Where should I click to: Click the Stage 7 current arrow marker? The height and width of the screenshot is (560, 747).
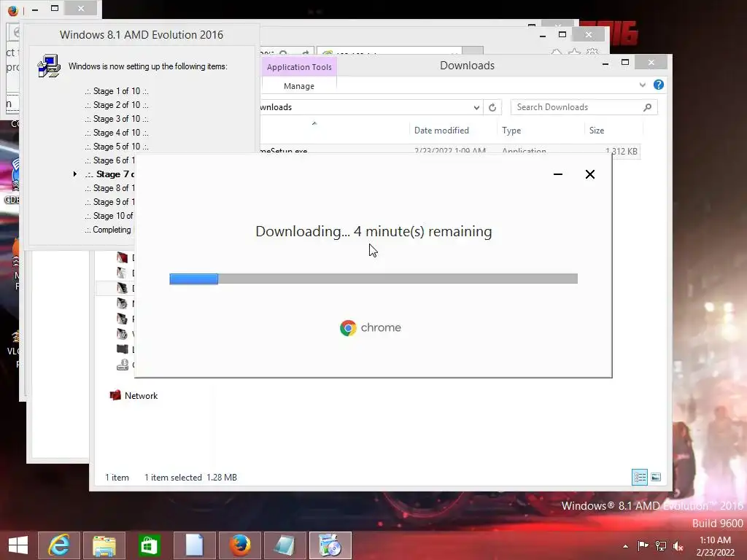pyautogui.click(x=75, y=174)
